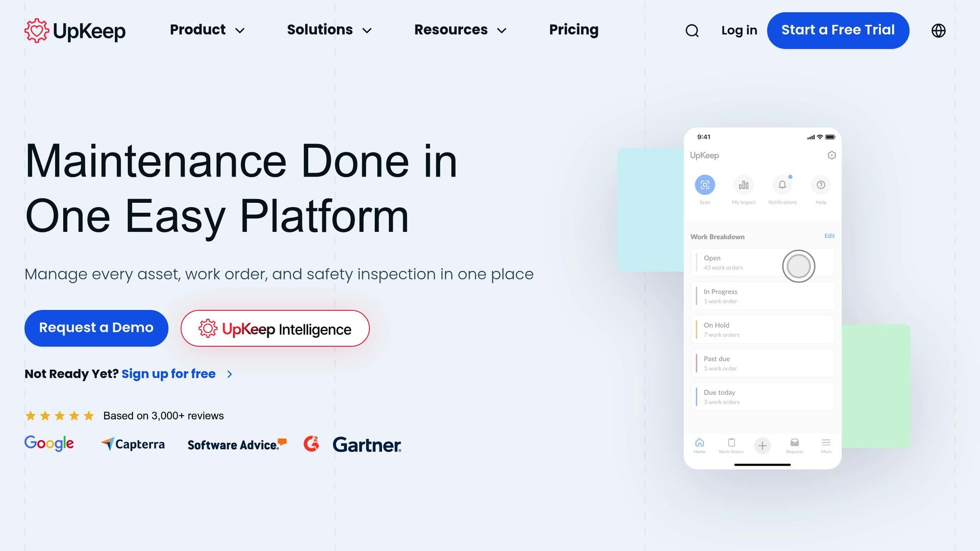The width and height of the screenshot is (980, 551).
Task: Tap the Scan icon in phone mockup
Action: click(705, 185)
